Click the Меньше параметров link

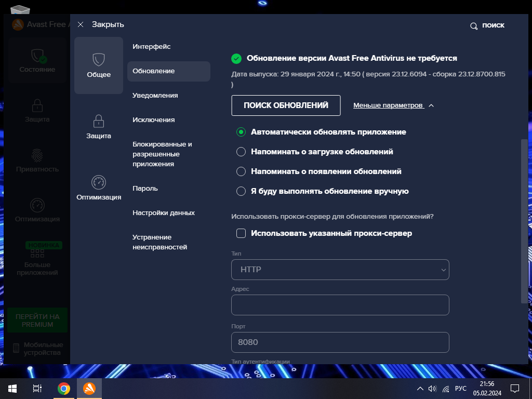(x=388, y=105)
